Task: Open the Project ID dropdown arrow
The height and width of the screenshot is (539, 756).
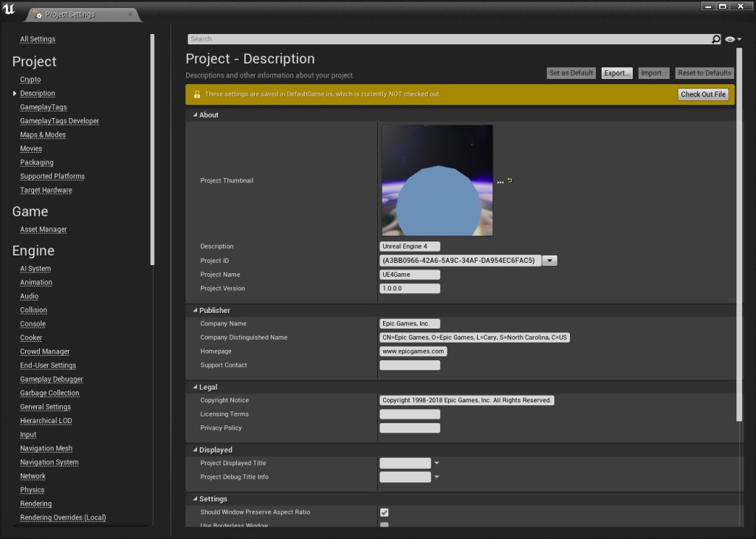Action: (549, 261)
